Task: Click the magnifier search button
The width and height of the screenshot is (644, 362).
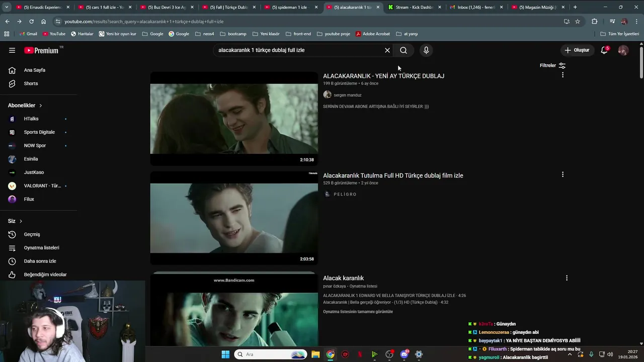Action: pos(404,50)
